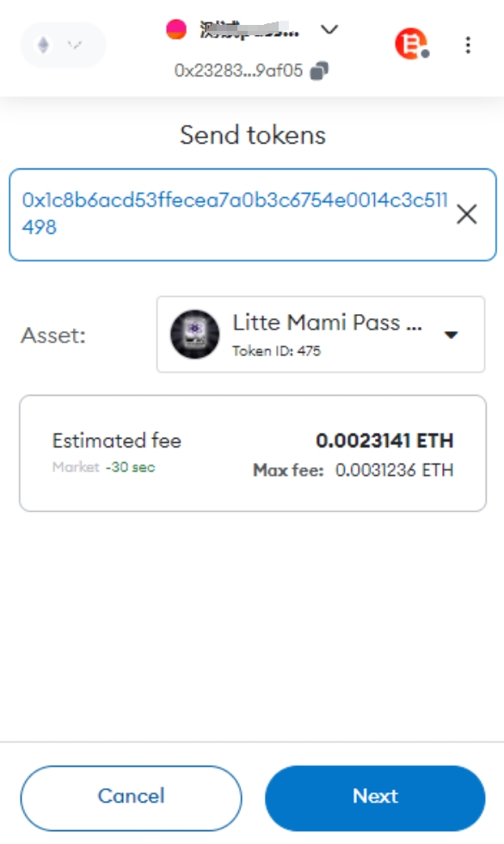Copy address 0x23283...9af05 icon
This screenshot has height=844, width=504.
(319, 71)
